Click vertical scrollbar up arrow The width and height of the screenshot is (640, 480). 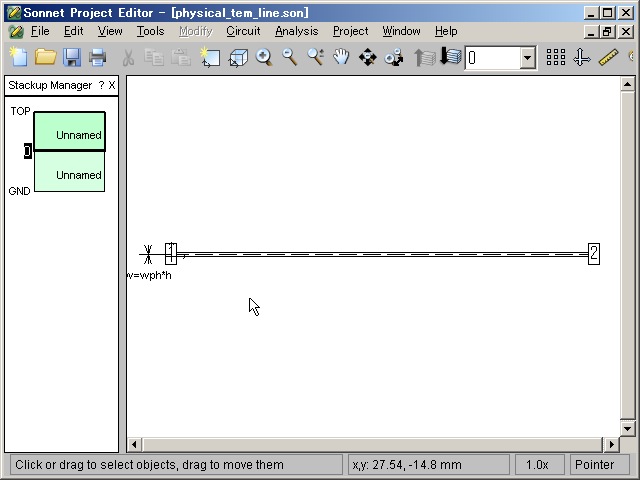click(x=627, y=84)
